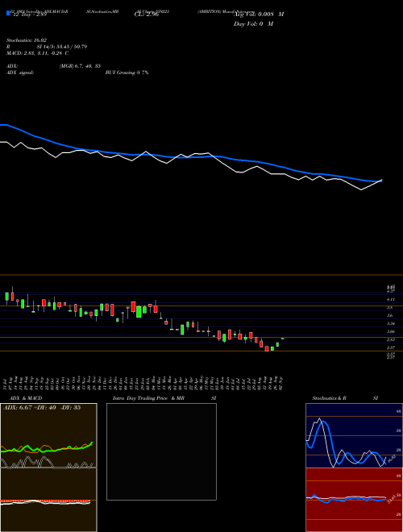Click the '3.34' price axis label
The height and width of the screenshot is (532, 403).
point(390,324)
